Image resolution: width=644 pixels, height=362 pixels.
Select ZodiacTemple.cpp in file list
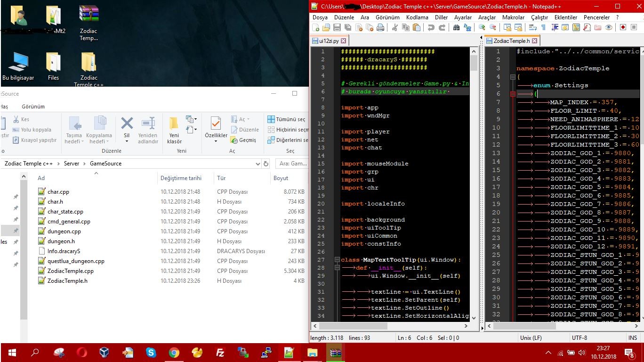(71, 271)
